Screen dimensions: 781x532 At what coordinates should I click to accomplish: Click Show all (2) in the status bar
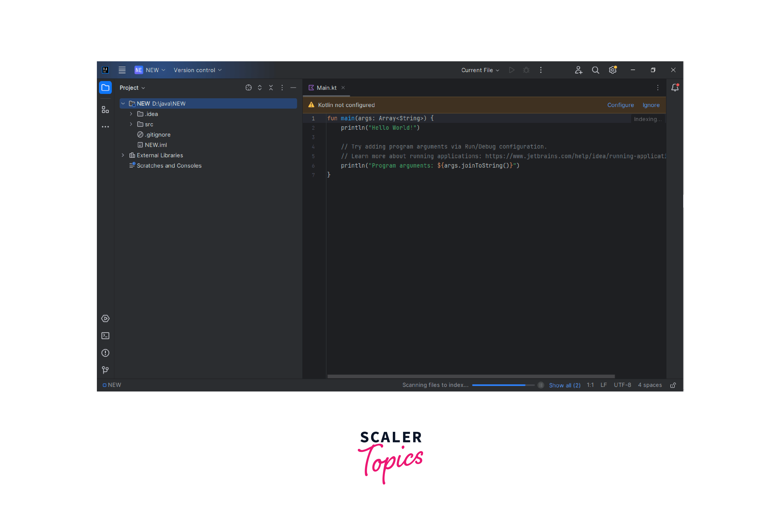tap(565, 385)
